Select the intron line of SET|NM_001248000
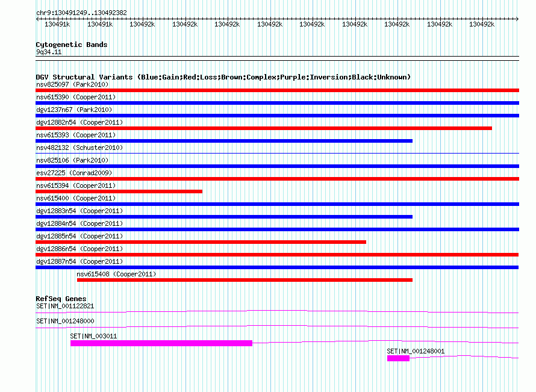536x392 pixels. [x=277, y=326]
